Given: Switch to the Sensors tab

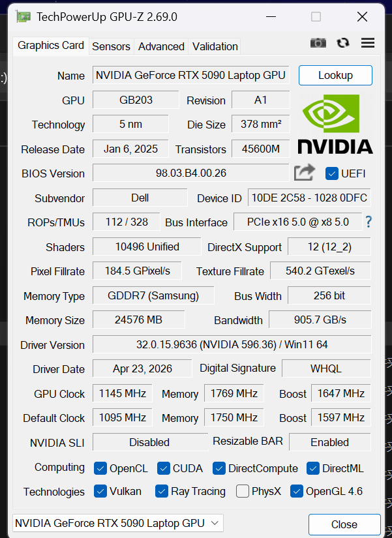Looking at the screenshot, I should point(112,46).
